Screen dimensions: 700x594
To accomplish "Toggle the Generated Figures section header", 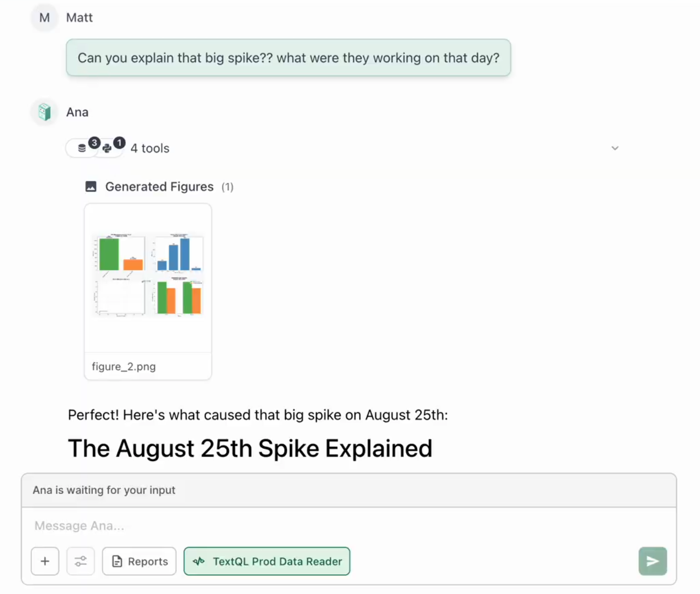I will coord(159,187).
